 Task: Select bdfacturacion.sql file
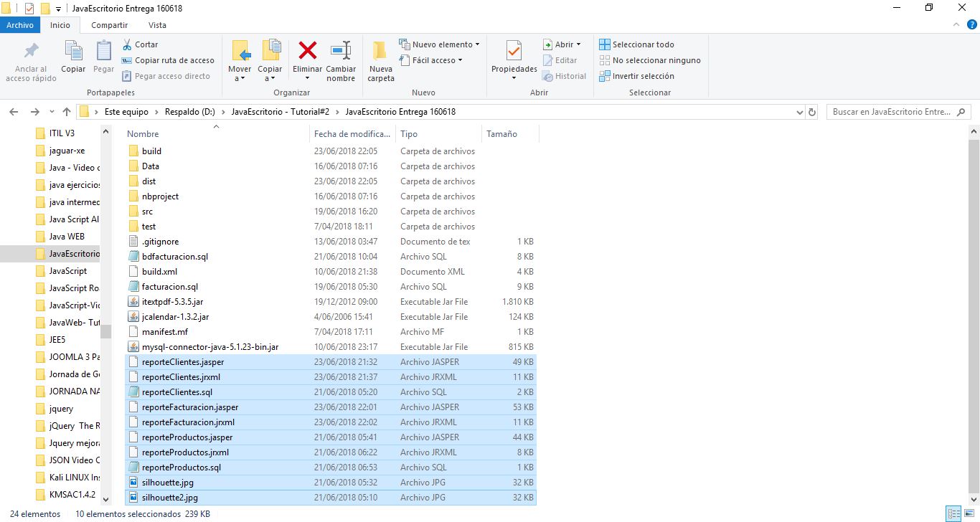[330, 257]
